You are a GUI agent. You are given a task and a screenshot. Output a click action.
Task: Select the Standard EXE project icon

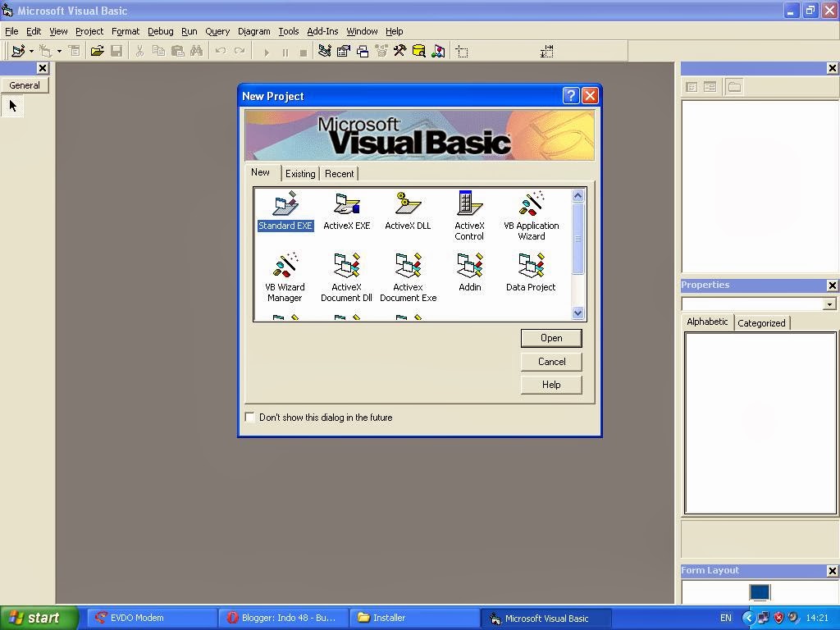pos(285,209)
